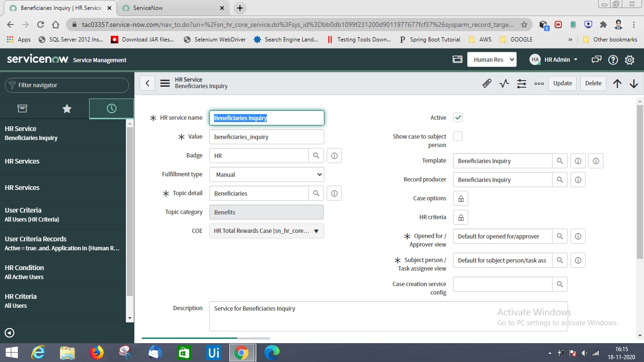
Task: Reload the page in Chrome
Action: (41, 25)
